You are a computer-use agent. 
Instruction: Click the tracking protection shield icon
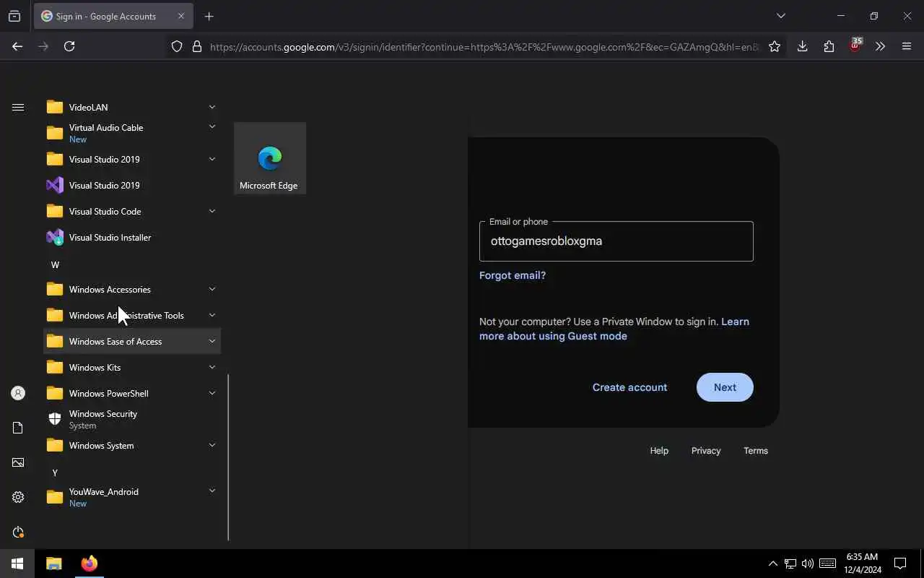(177, 46)
